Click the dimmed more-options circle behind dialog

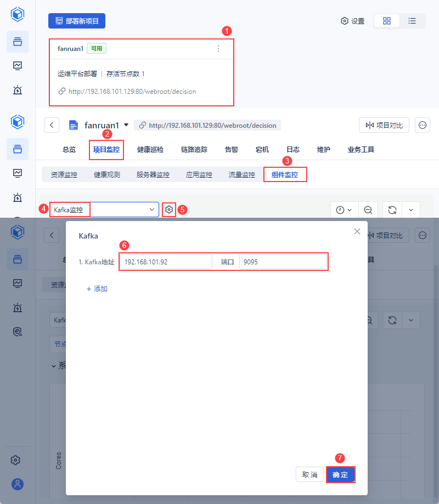point(423,235)
